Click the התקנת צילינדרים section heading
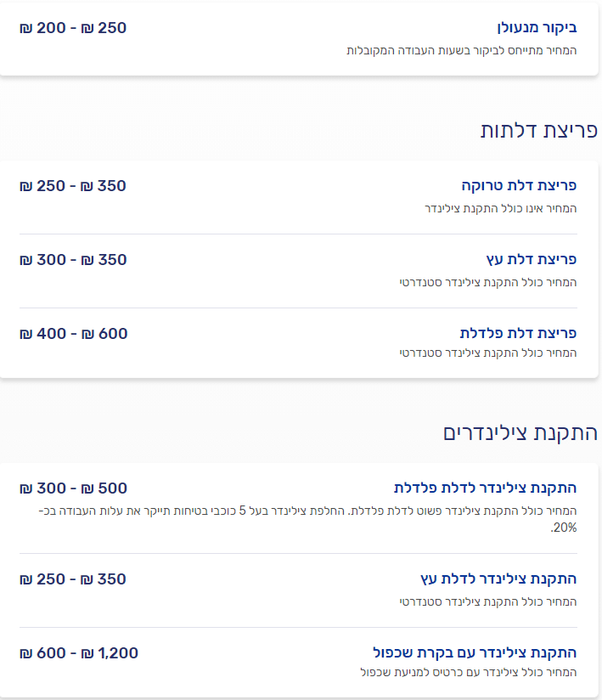Viewport: 602px width, 700px height. tap(520, 433)
